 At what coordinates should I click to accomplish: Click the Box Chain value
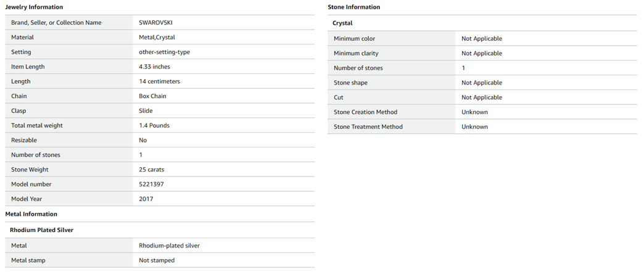(x=152, y=96)
